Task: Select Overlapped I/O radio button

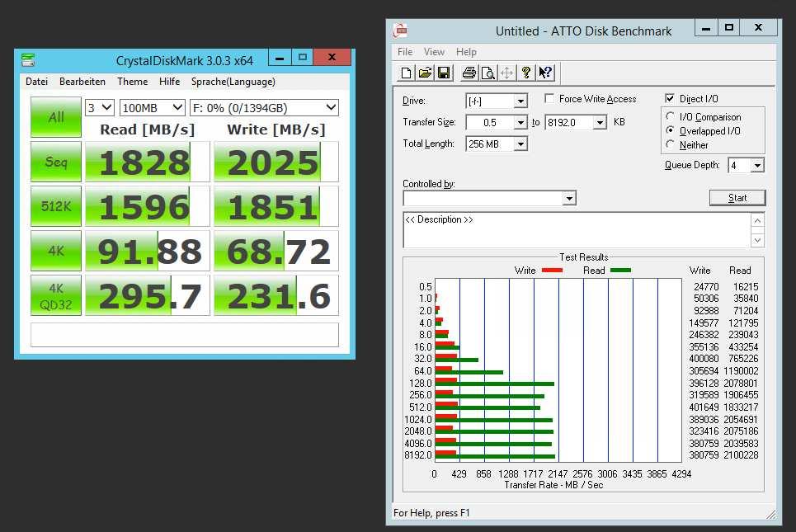Action: click(x=670, y=130)
